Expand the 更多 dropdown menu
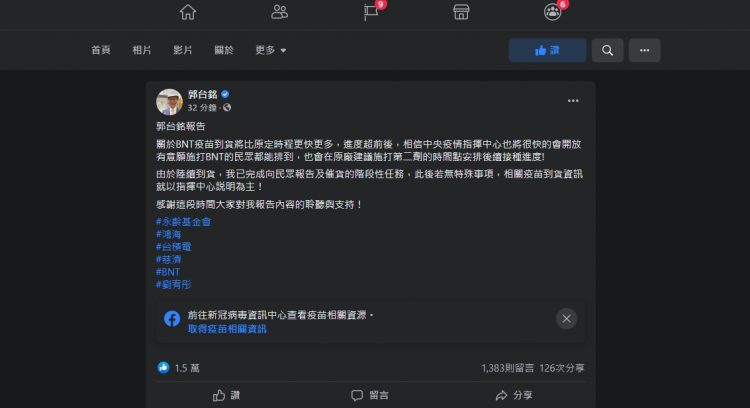 271,50
